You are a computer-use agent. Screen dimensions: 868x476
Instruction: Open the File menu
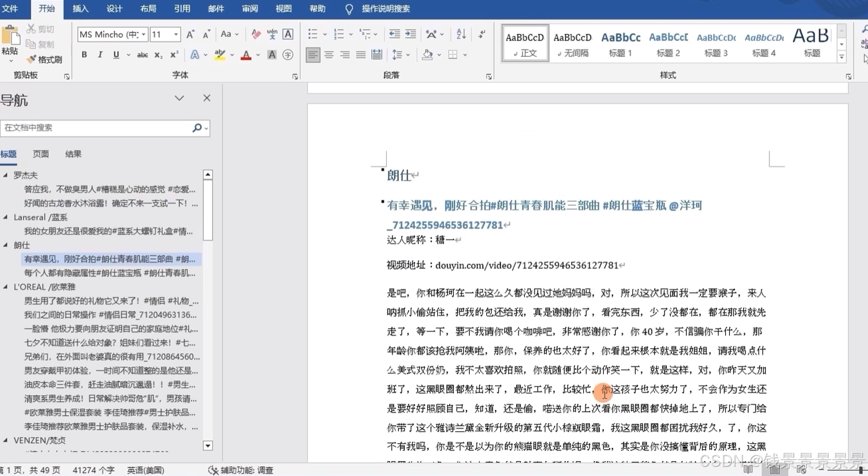(x=10, y=9)
